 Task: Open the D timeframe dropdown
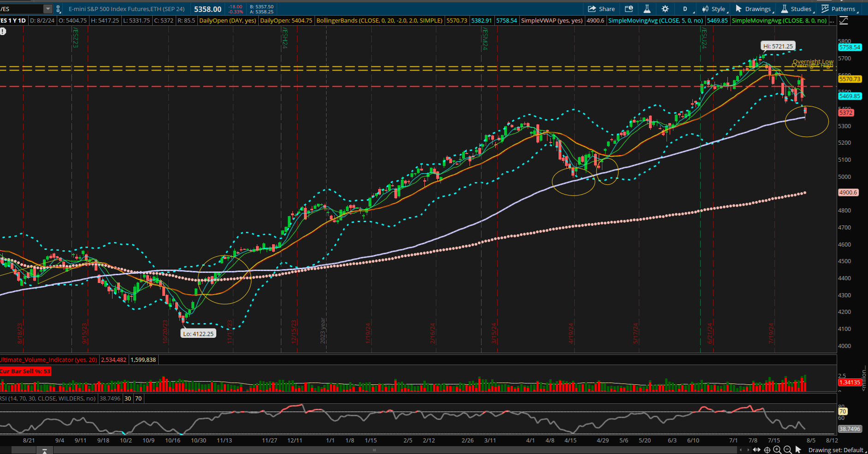coord(685,9)
